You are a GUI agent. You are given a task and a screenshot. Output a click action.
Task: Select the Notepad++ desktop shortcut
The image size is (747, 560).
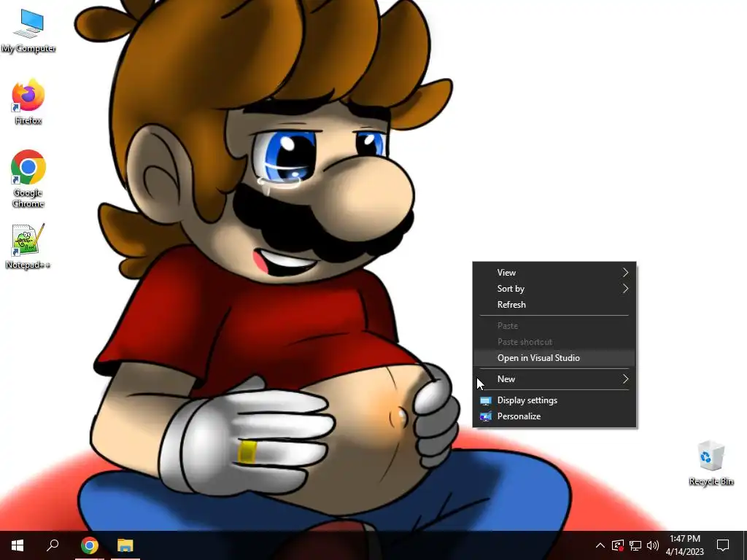pyautogui.click(x=28, y=246)
